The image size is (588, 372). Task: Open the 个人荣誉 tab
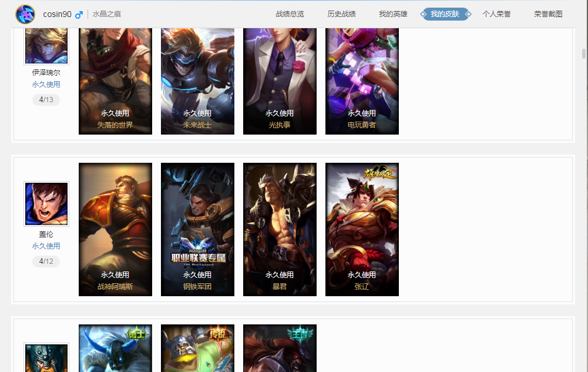tap(496, 14)
